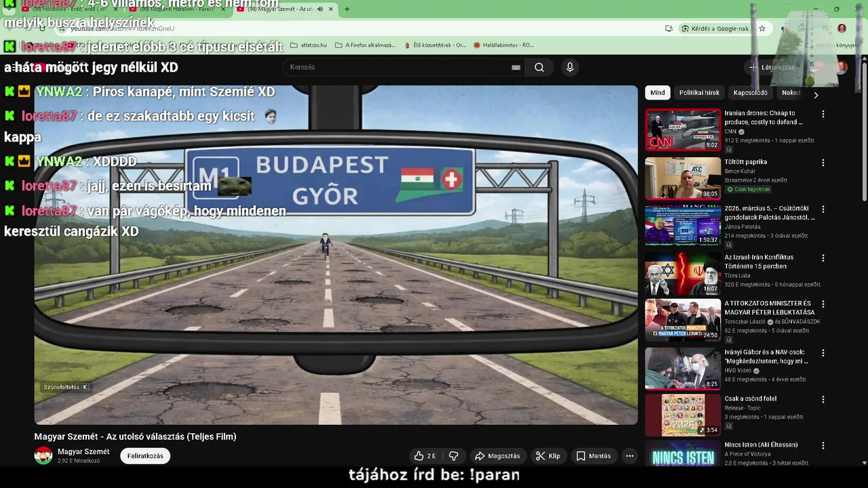The image size is (868, 488).
Task: Open the Chrome profile avatar in the toolbar
Action: [x=842, y=28]
